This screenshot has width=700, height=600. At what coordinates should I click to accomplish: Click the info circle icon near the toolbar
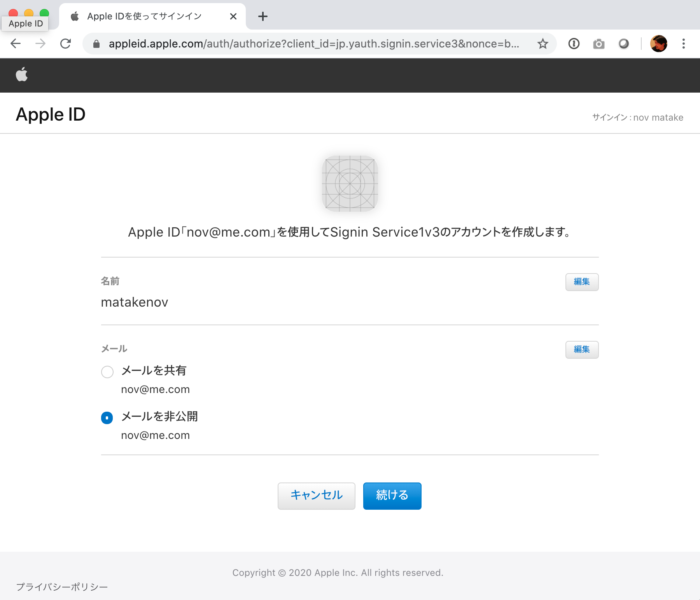point(573,44)
